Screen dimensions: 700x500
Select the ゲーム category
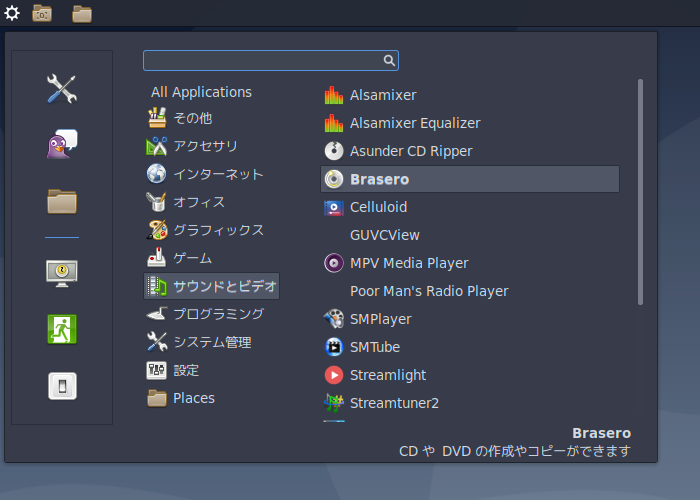tap(212, 258)
